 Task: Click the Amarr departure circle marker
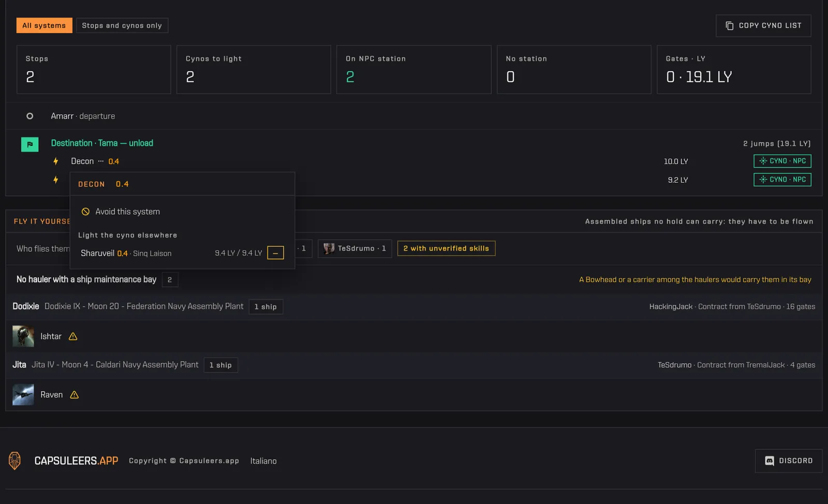pos(30,116)
